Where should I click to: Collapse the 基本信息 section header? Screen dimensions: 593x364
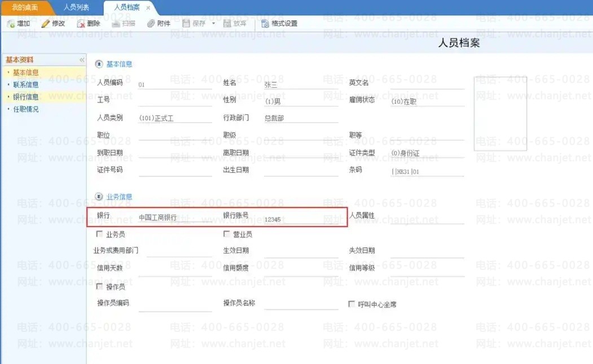[99, 64]
